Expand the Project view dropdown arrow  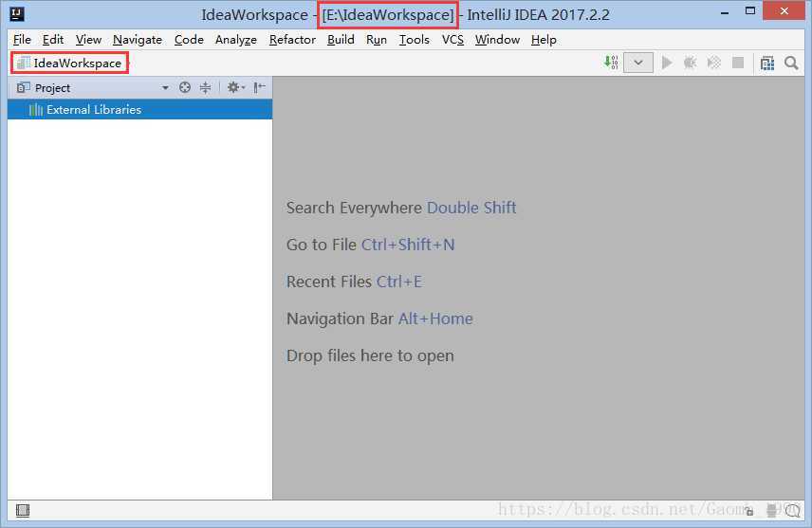(165, 88)
